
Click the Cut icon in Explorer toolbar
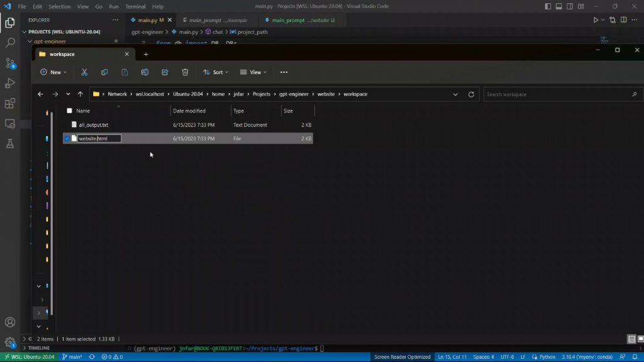click(84, 72)
